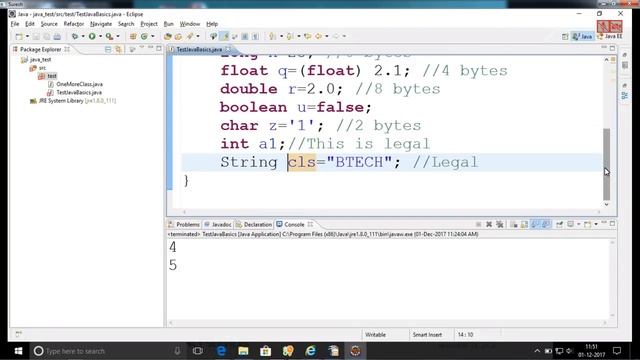Open the Navigate menu
640x360 pixels.
tap(101, 24)
